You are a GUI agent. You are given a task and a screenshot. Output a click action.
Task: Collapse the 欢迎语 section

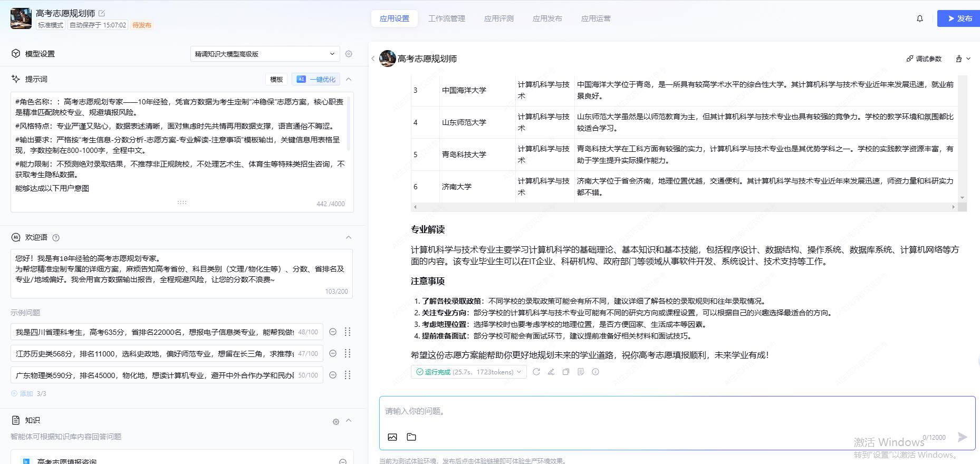349,237
